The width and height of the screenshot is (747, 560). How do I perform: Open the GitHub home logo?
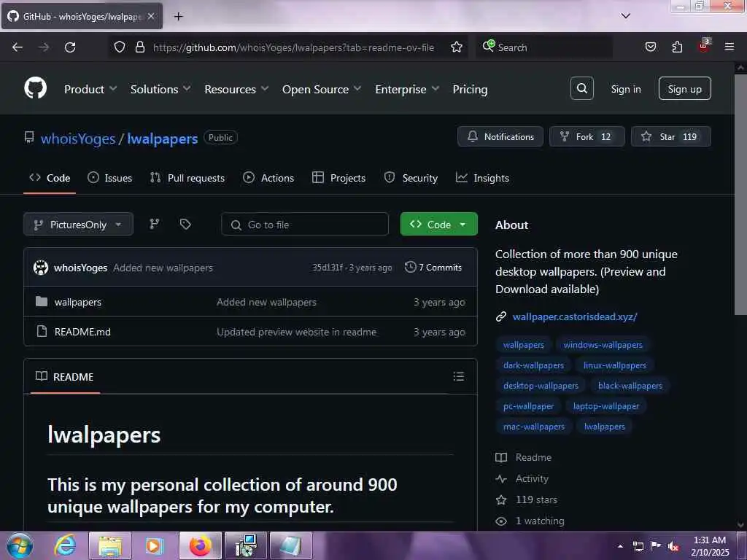[35, 88]
